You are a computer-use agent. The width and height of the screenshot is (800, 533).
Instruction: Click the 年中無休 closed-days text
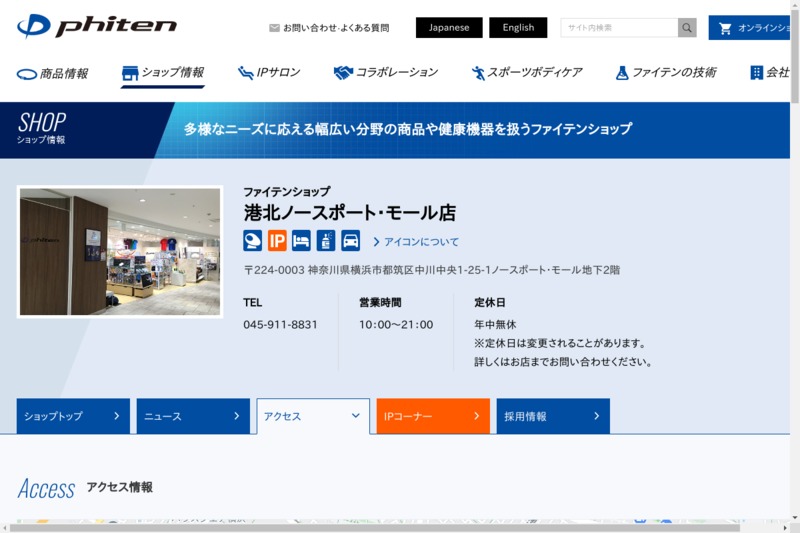click(x=495, y=324)
